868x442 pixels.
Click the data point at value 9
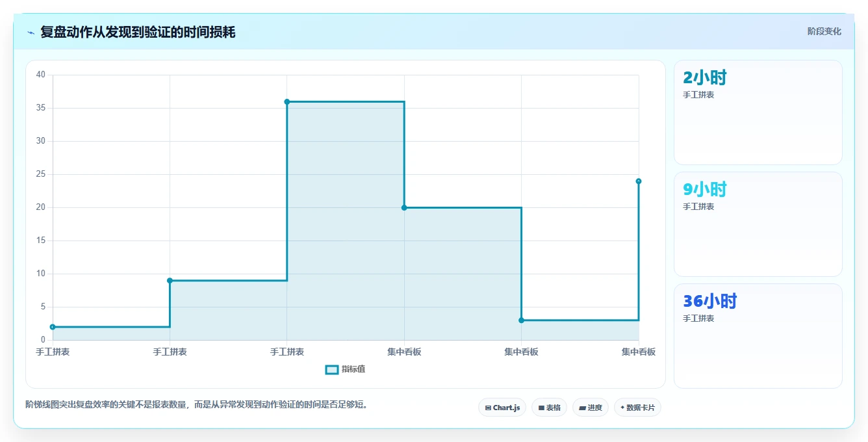click(170, 280)
